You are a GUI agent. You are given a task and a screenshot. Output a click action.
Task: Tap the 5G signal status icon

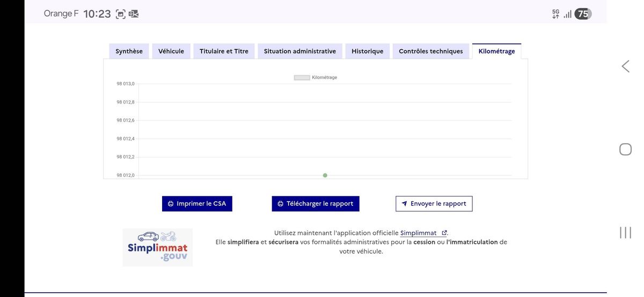(x=555, y=14)
